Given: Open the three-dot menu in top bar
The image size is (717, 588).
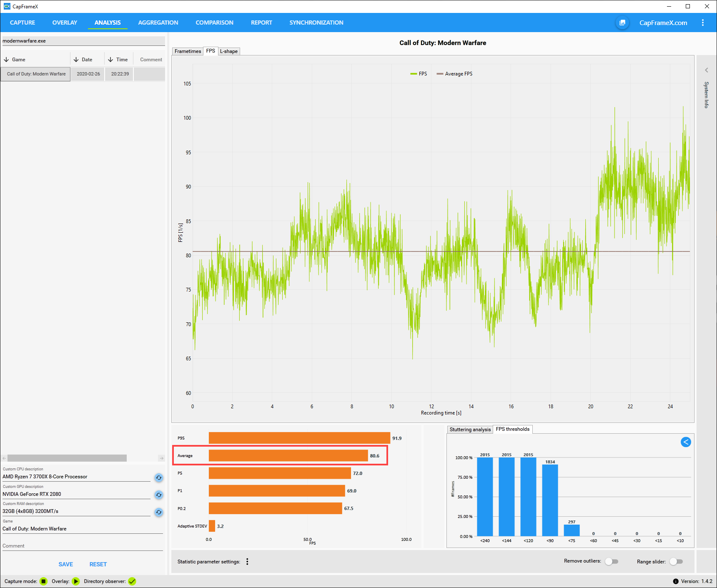Looking at the screenshot, I should 703,23.
